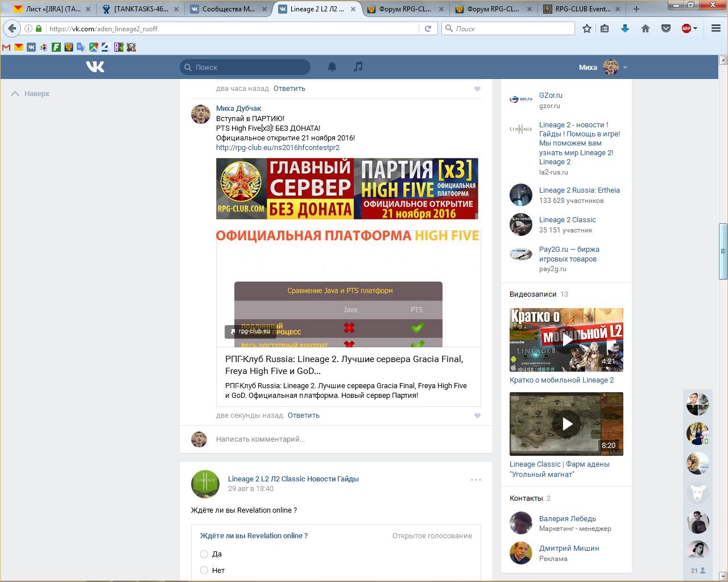Switch to the RPG-CLUB Event tab
728x582 pixels.
[x=582, y=9]
